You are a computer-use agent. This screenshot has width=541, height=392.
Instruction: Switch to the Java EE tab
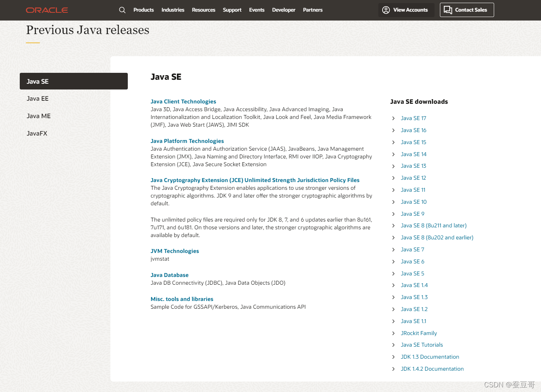click(38, 98)
